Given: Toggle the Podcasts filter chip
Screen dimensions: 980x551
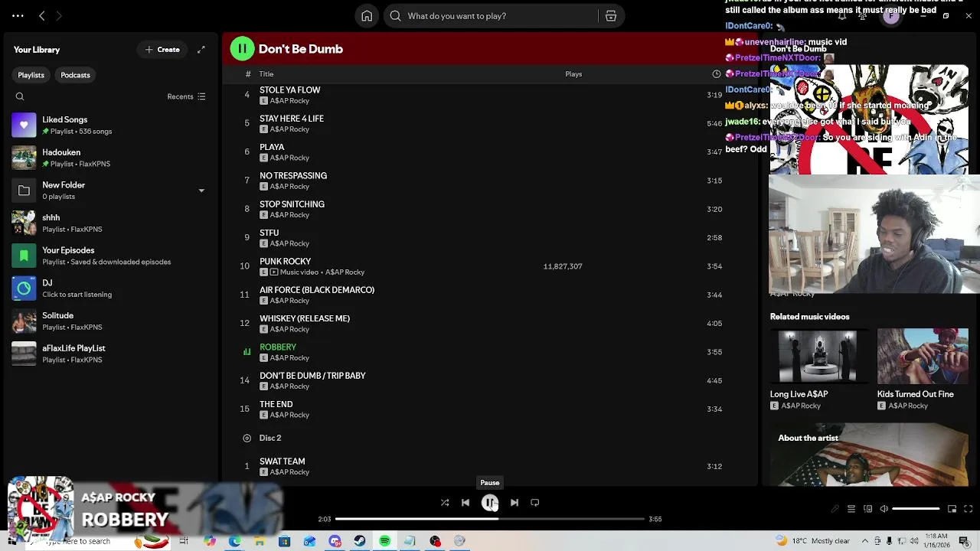Looking at the screenshot, I should [x=75, y=75].
